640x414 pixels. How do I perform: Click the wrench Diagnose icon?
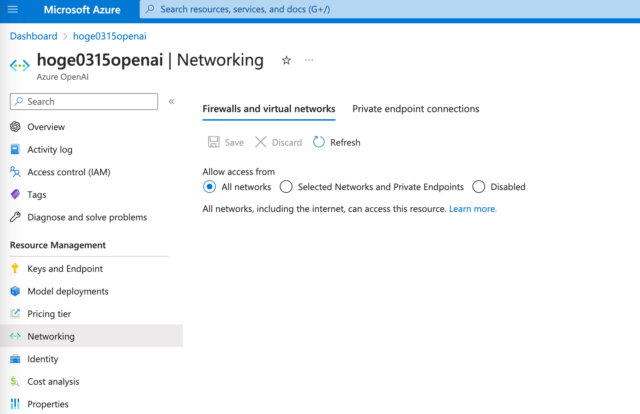pyautogui.click(x=15, y=217)
